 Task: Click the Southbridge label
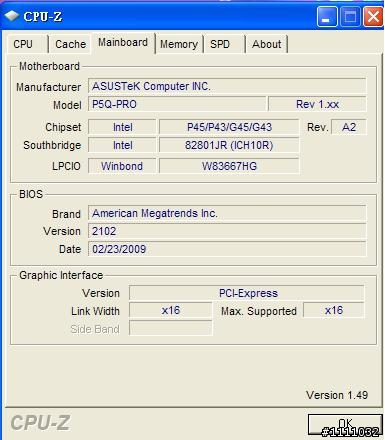point(52,145)
